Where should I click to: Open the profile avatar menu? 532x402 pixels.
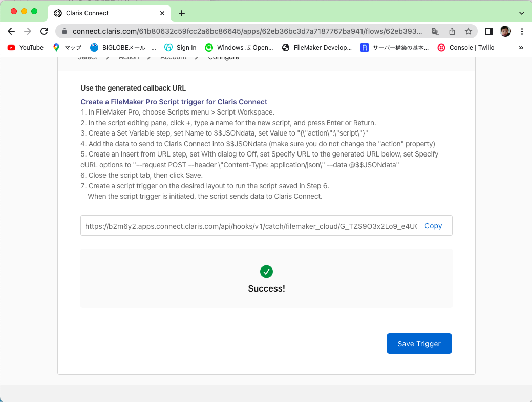[505, 31]
